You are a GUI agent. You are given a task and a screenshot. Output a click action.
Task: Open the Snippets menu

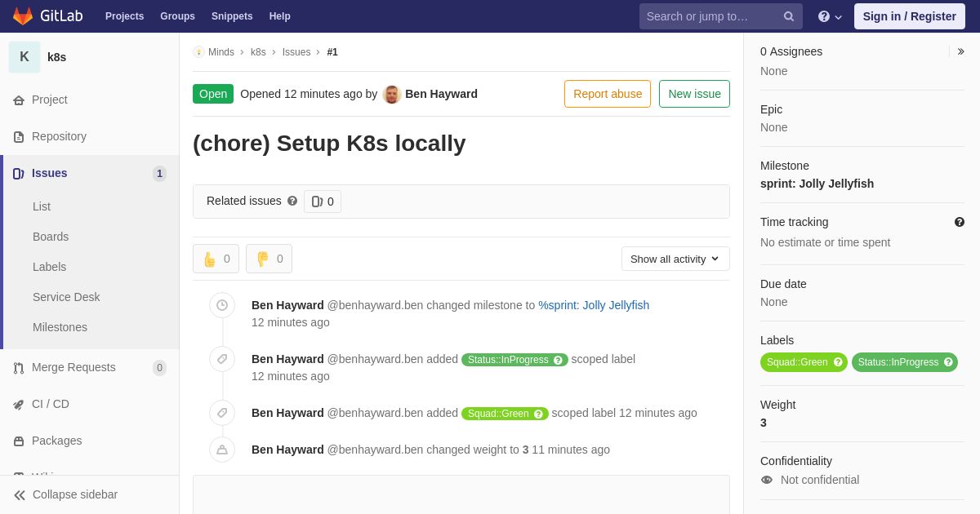(232, 16)
